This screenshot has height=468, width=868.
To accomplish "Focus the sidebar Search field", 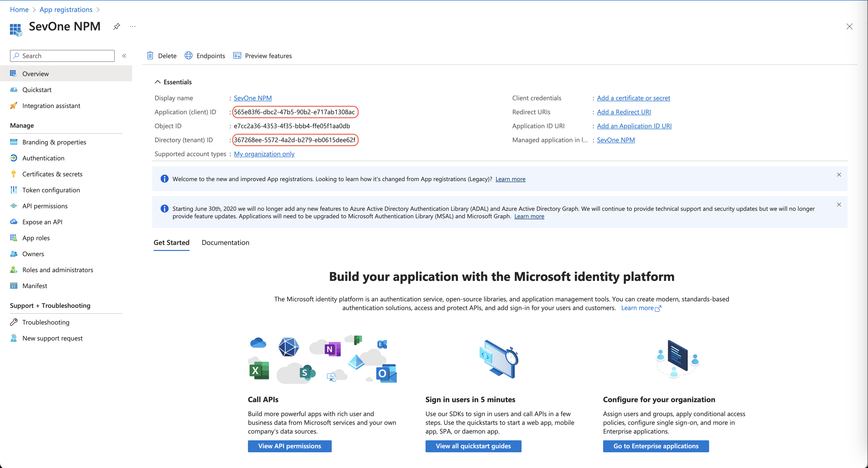I will coord(62,56).
